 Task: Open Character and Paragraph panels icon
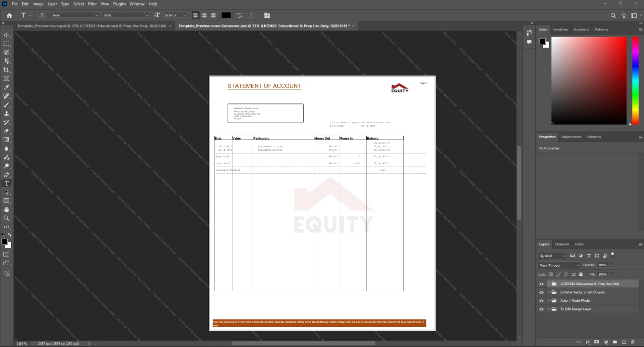coord(267,15)
